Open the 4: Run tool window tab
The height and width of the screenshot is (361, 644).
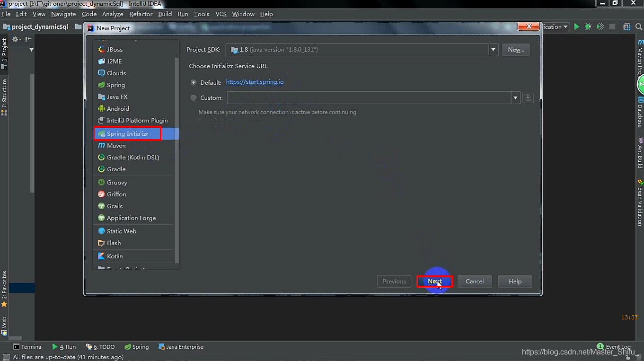pos(64,347)
